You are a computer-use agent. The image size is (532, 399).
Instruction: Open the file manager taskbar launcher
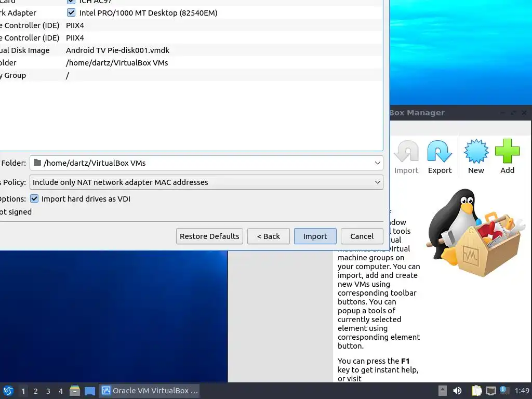75,391
